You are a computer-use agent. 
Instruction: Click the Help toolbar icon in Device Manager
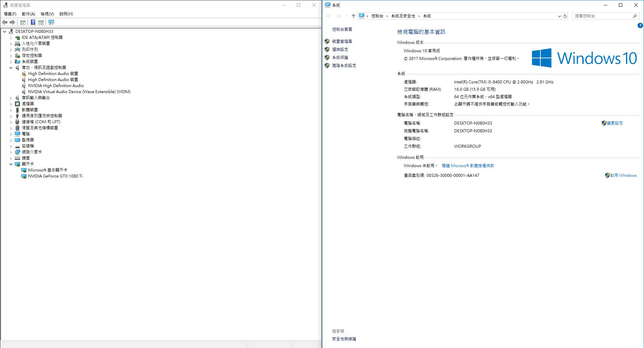click(x=33, y=22)
